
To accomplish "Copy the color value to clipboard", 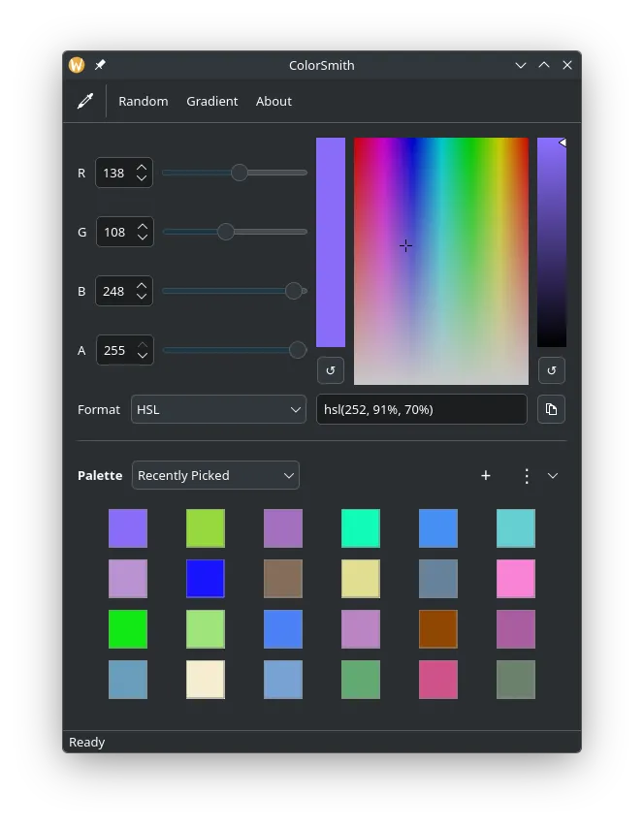I will (x=551, y=409).
